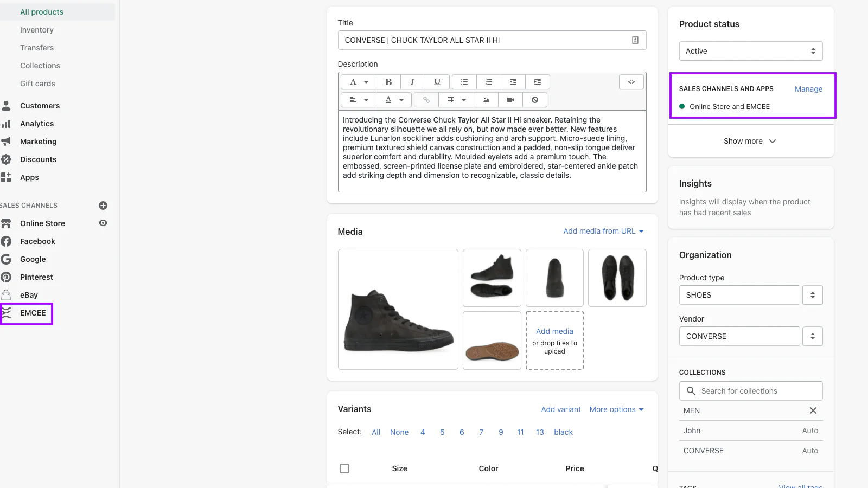
Task: Toggle underline formatting in description editor
Action: click(x=437, y=82)
